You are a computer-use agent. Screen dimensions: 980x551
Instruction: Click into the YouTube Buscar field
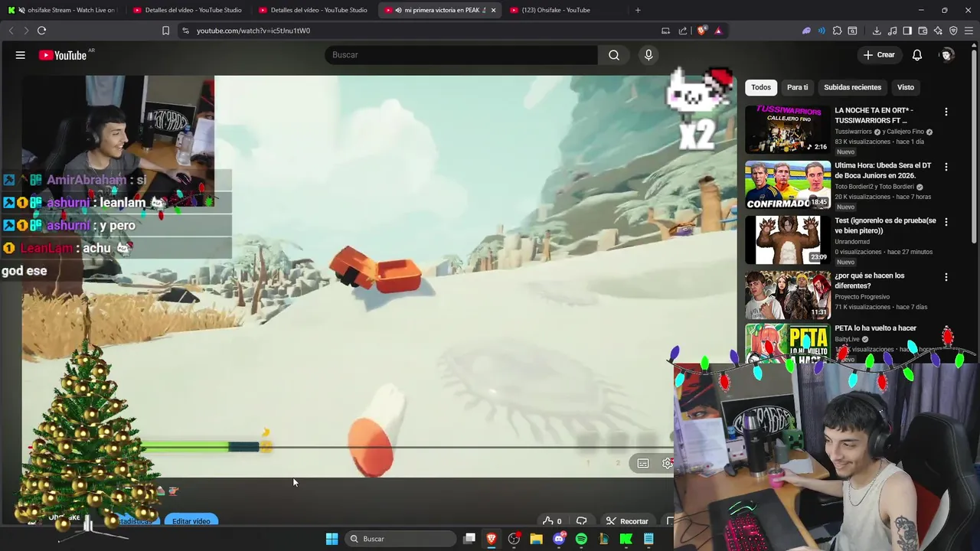pyautogui.click(x=462, y=55)
